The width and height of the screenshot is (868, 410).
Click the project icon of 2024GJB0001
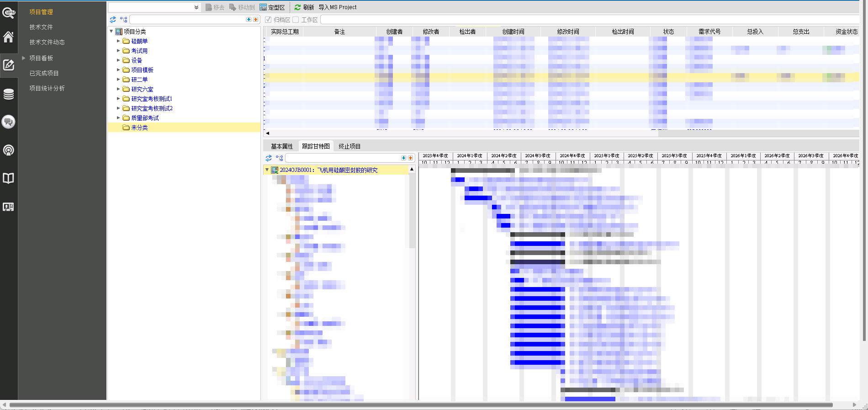click(x=275, y=170)
